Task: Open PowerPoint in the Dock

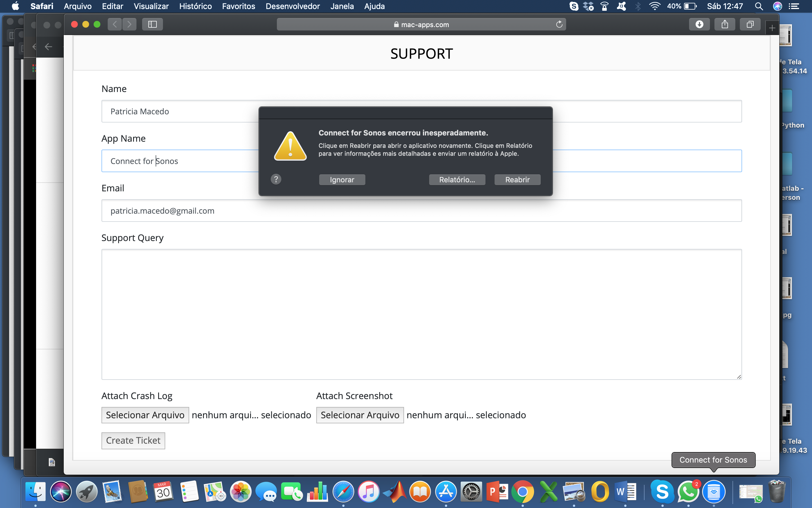Action: (x=497, y=492)
